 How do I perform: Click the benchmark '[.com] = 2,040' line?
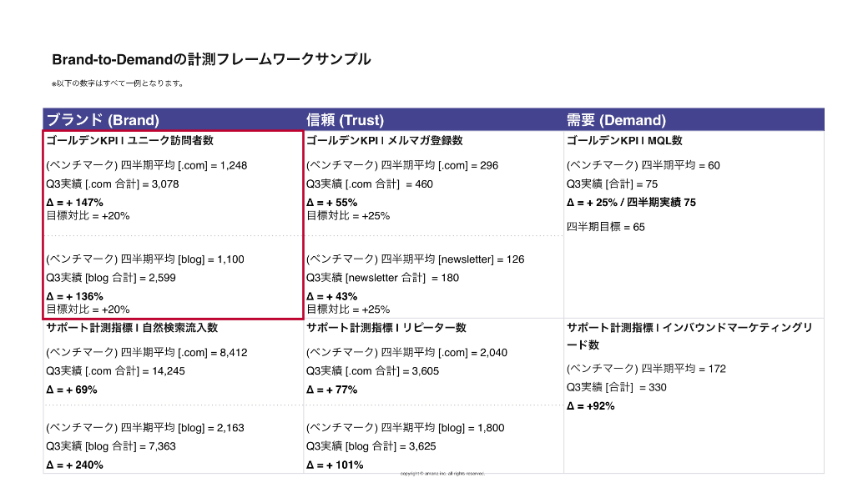pyautogui.click(x=407, y=352)
